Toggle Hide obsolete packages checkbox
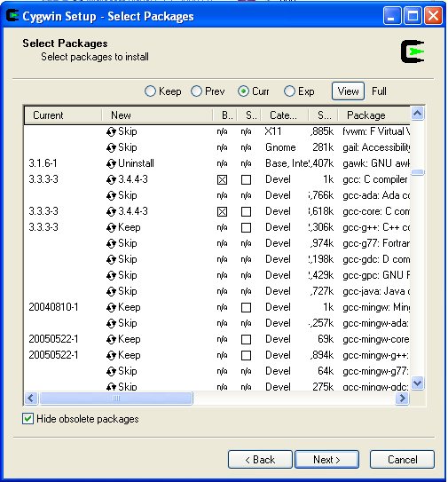 (x=28, y=419)
